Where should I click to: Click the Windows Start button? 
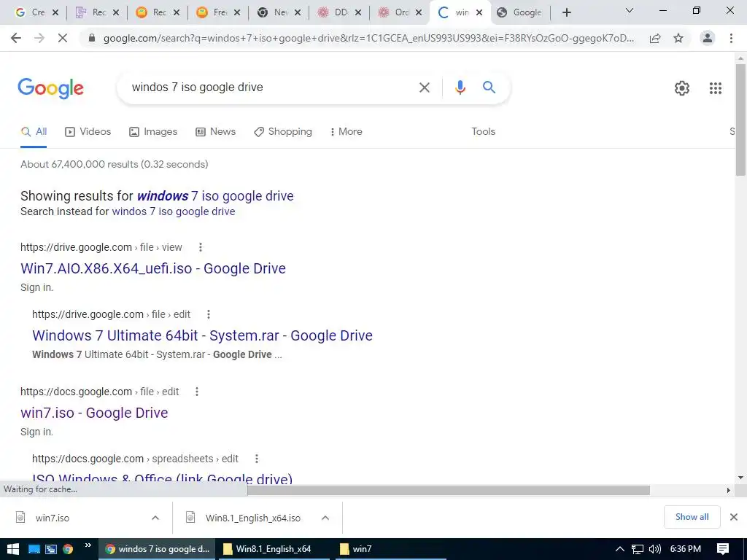[x=13, y=549]
